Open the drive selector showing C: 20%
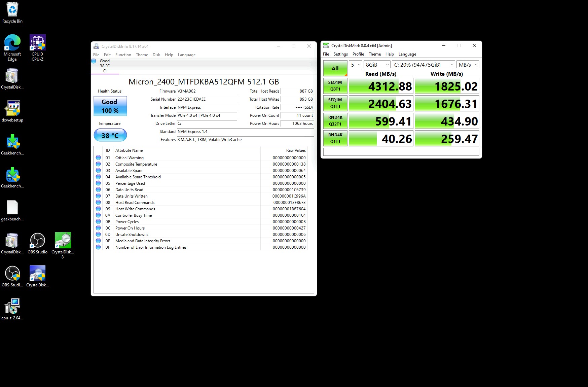The height and width of the screenshot is (387, 588). (424, 65)
